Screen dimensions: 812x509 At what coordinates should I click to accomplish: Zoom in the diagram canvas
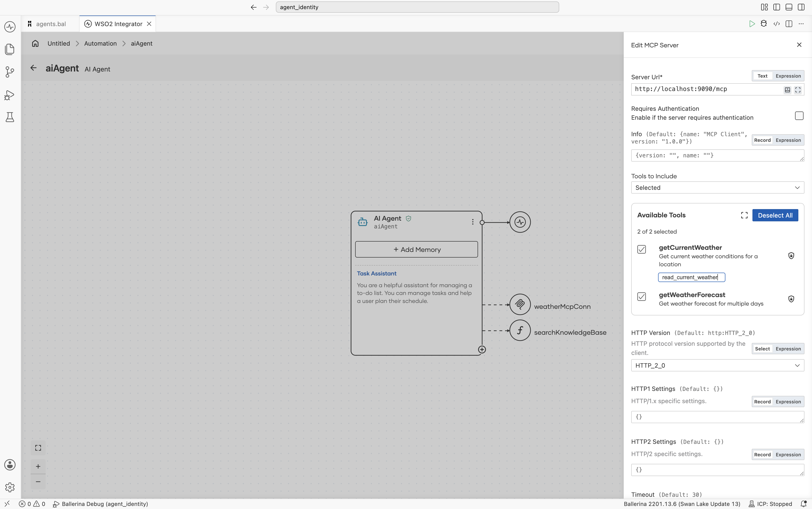pos(38,466)
